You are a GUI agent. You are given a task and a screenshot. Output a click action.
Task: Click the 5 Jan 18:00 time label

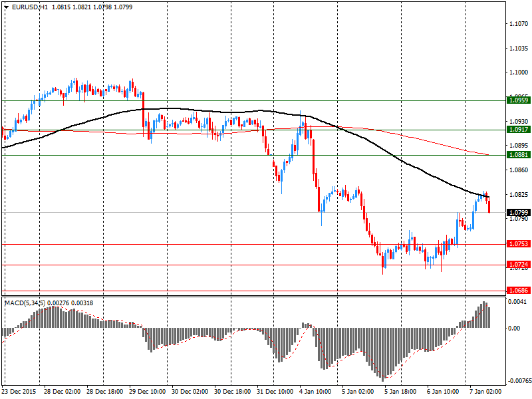coord(401,392)
